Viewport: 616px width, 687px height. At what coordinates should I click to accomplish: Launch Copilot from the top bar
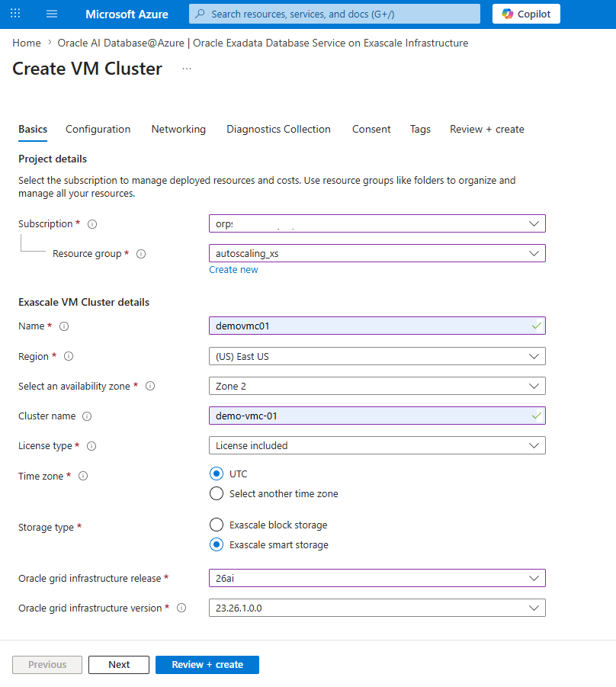[x=525, y=13]
